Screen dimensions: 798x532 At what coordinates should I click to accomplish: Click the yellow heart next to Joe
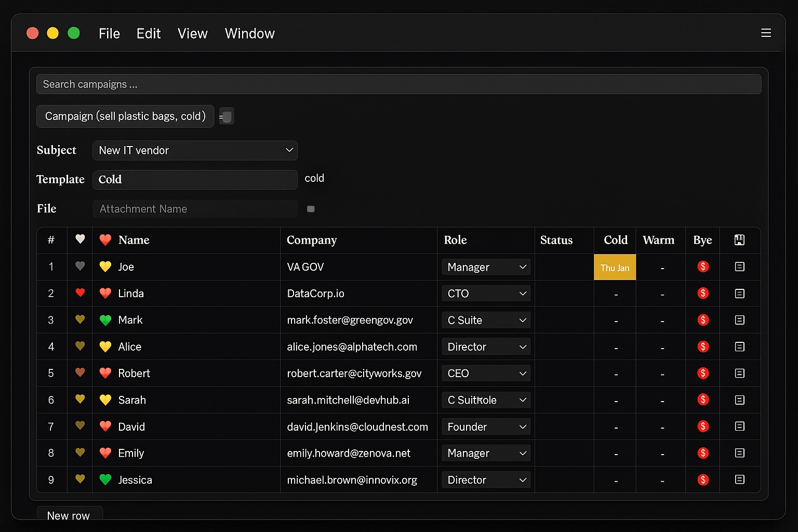click(105, 267)
